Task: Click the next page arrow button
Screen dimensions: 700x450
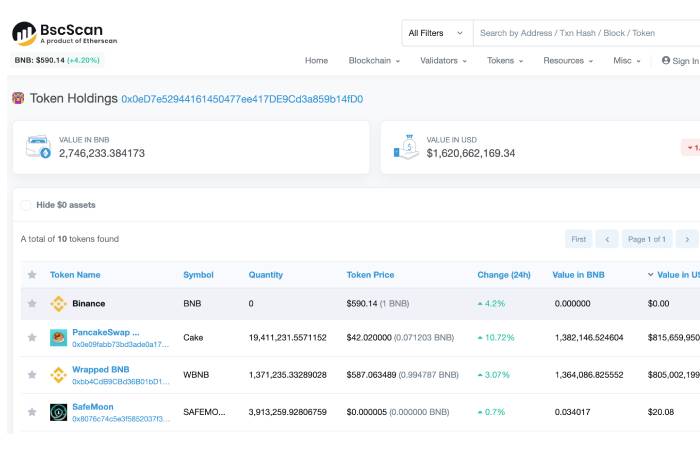Action: (687, 239)
